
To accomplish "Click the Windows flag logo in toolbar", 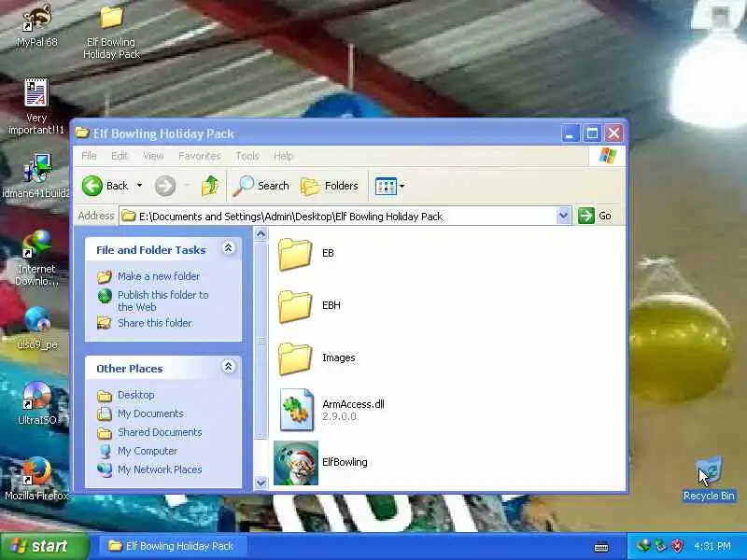I will (608, 155).
